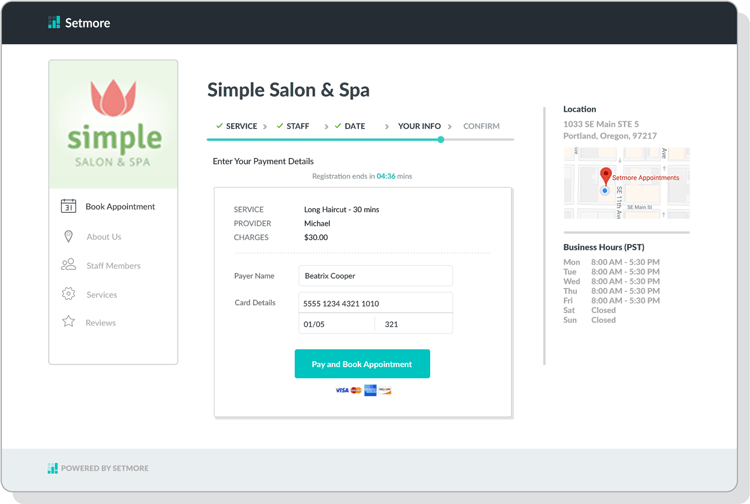Click the green checkmark beside STAFF
The image size is (750, 504).
coord(280,126)
